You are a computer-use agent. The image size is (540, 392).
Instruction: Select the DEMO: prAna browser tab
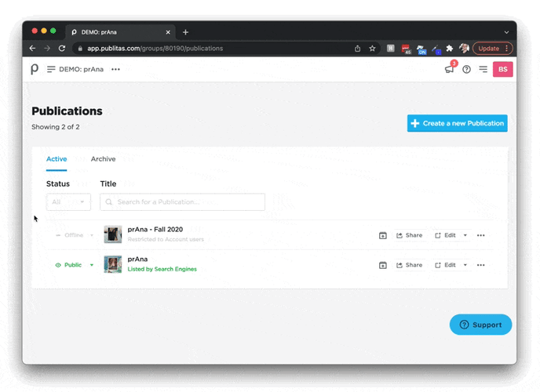[x=121, y=32]
